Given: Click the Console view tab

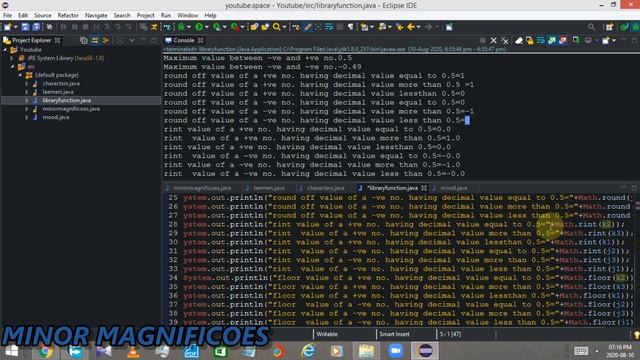Looking at the screenshot, I should (x=184, y=40).
